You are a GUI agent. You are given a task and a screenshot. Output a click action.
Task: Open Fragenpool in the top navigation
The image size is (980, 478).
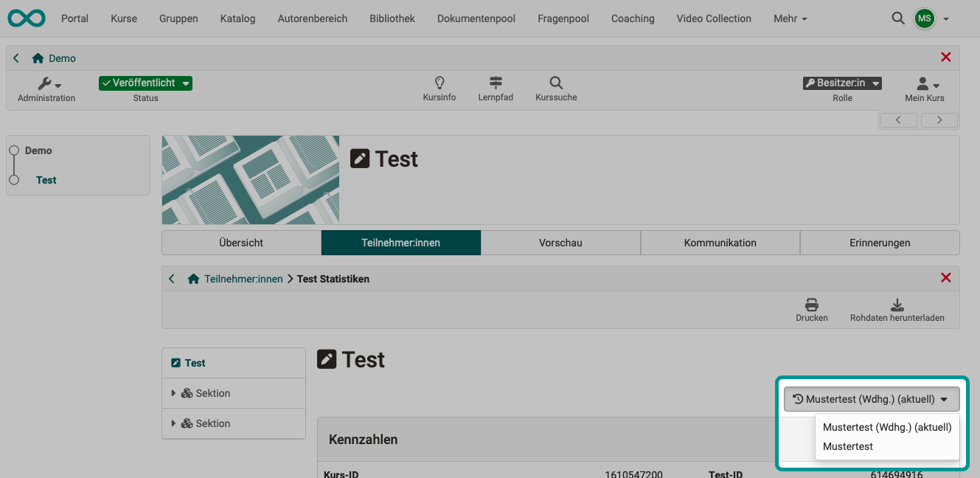tap(563, 18)
